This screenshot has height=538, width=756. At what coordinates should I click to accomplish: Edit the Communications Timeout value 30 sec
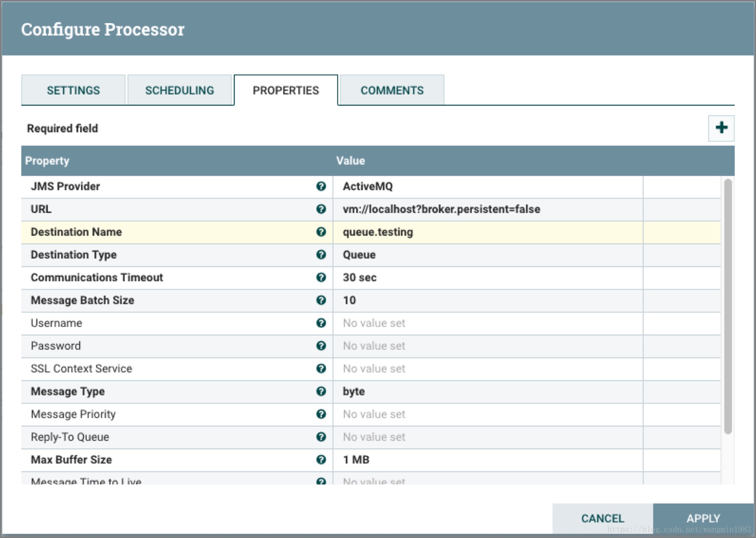(488, 278)
